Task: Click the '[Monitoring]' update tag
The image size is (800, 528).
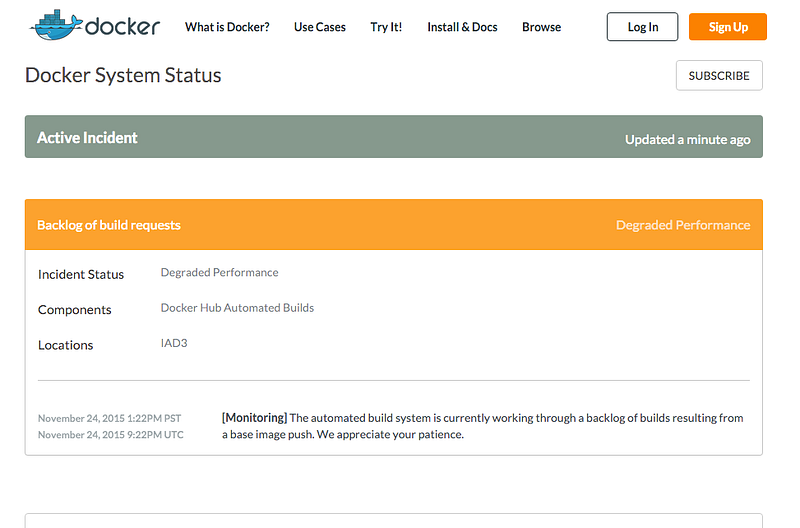Action: pyautogui.click(x=255, y=418)
